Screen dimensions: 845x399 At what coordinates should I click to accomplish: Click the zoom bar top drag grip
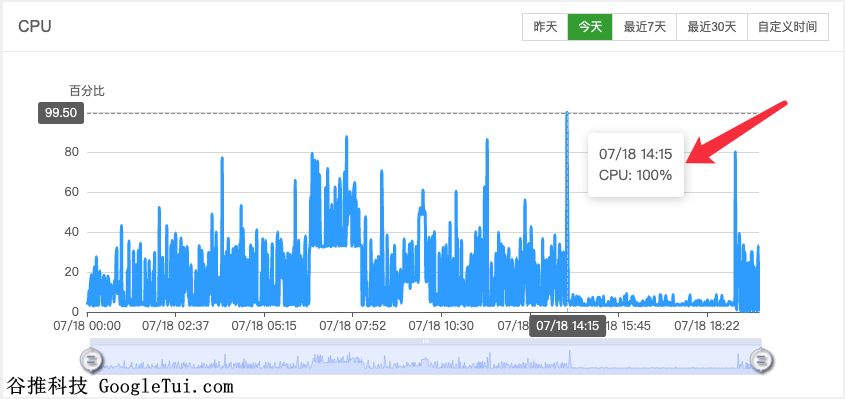426,341
